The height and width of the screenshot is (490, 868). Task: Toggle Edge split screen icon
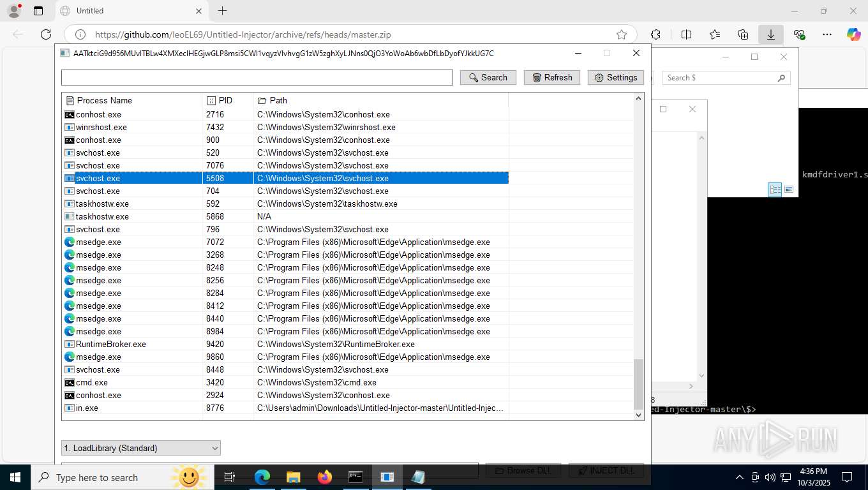[686, 34]
